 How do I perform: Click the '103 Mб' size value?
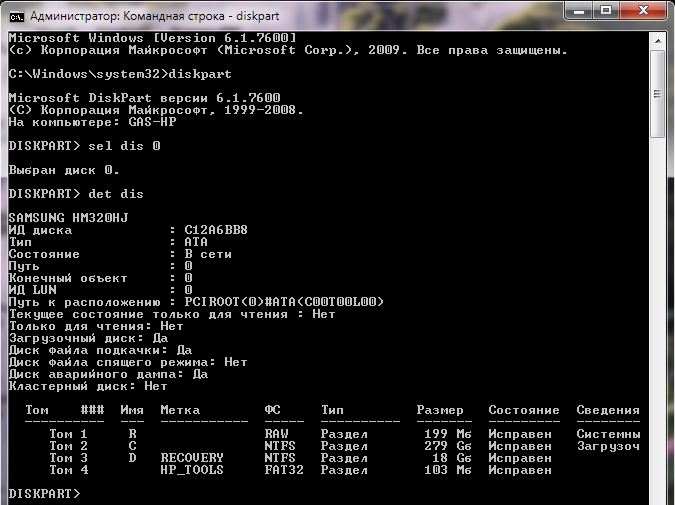(x=448, y=470)
